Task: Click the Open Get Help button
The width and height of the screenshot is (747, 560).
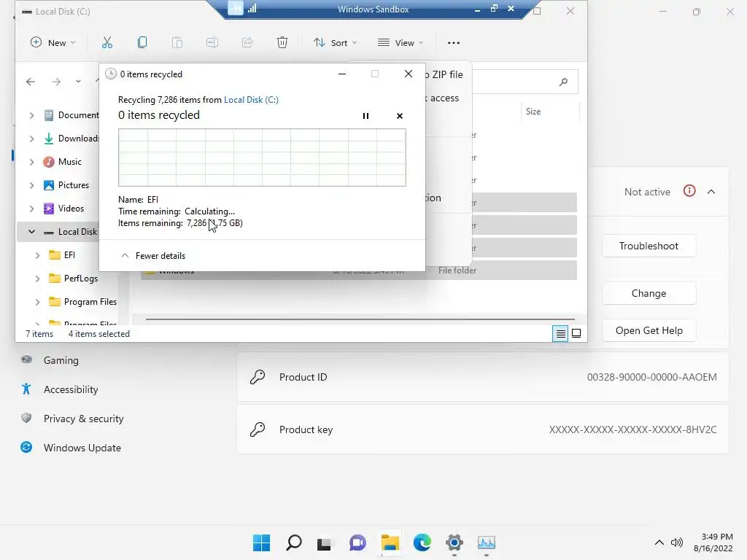Action: click(649, 330)
